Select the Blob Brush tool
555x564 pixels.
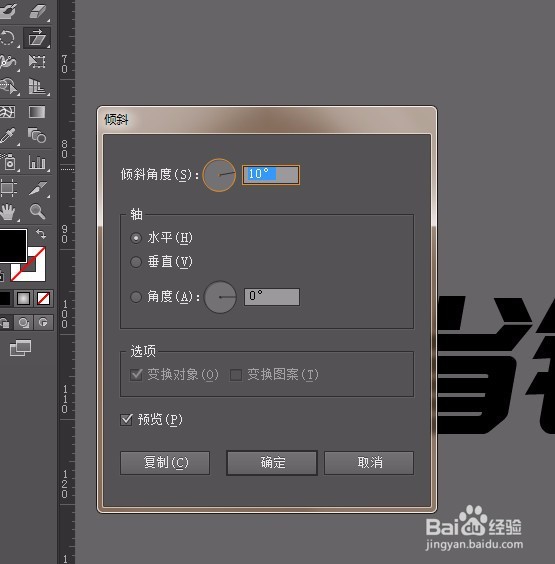pyautogui.click(x=8, y=12)
